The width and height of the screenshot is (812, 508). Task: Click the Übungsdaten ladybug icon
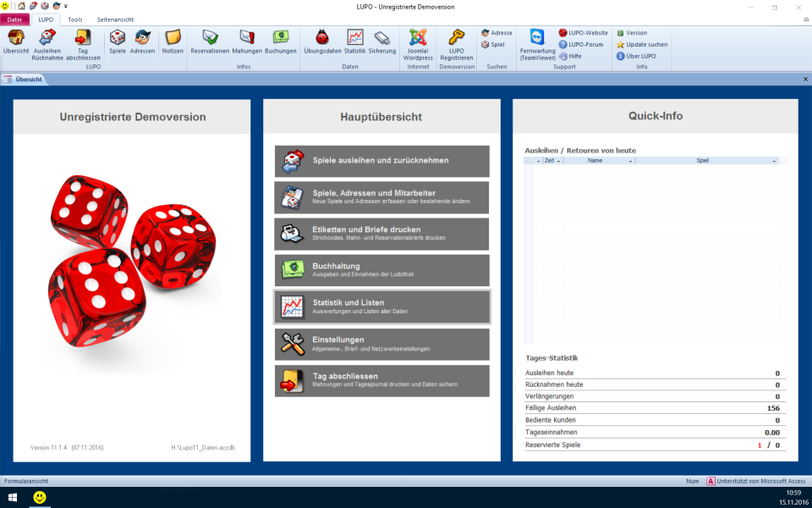tap(322, 42)
